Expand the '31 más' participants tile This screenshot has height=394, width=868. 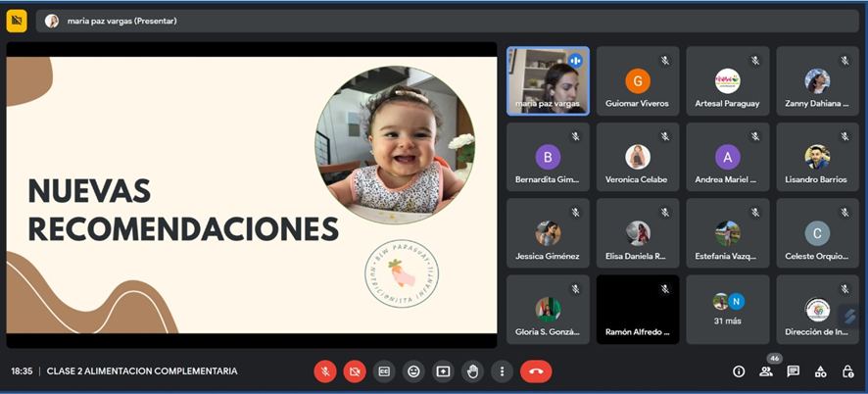728,309
